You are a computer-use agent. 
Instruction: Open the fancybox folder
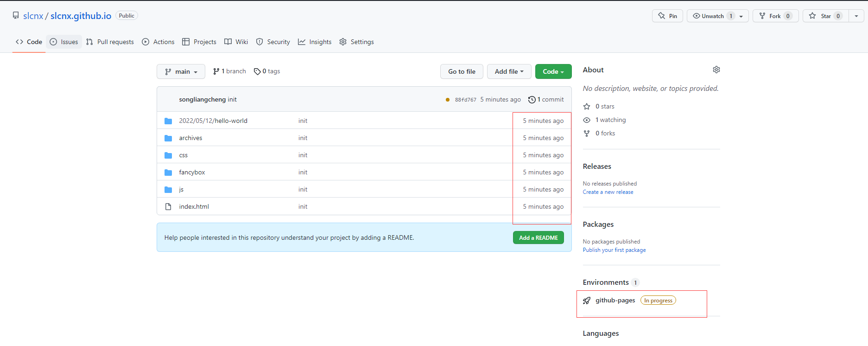(x=192, y=172)
